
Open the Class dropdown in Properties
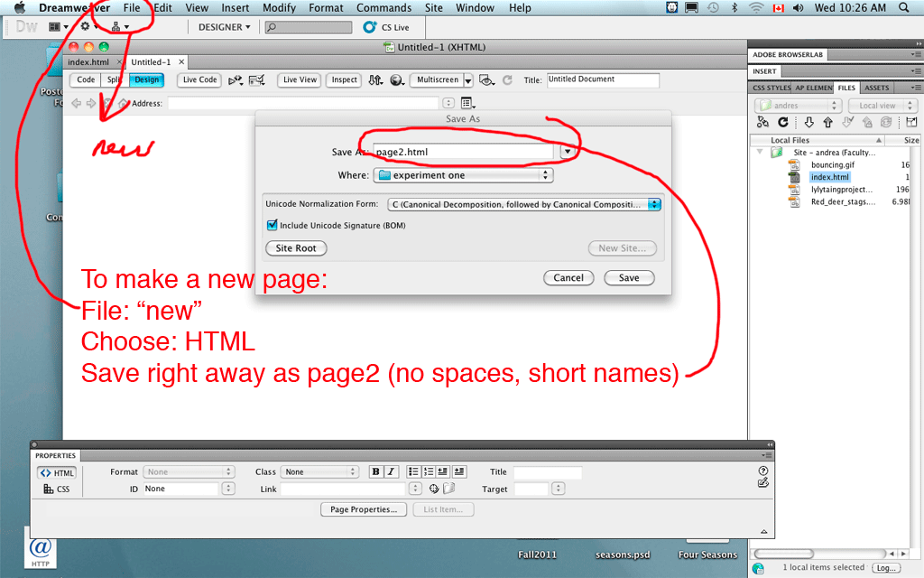[x=319, y=471]
